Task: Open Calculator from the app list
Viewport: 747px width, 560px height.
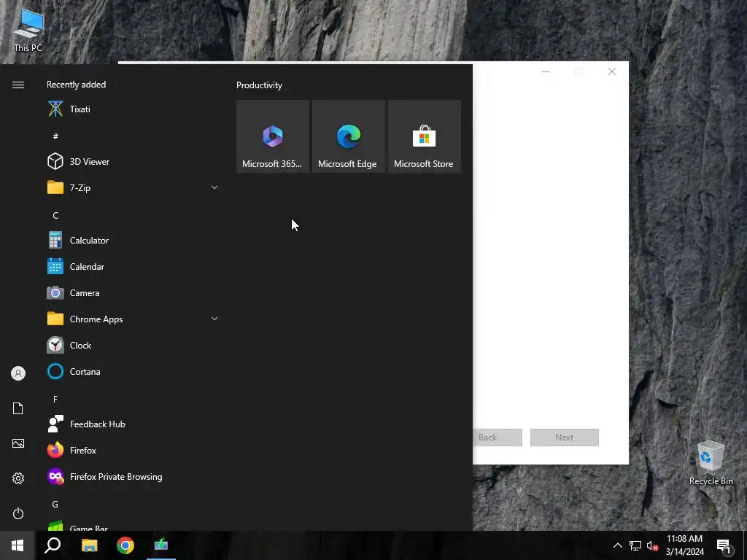Action: (x=133, y=241)
